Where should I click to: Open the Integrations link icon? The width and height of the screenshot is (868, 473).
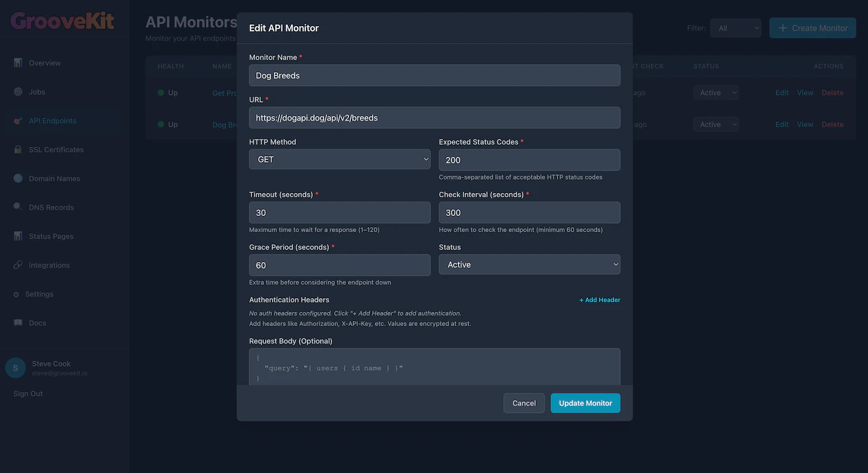(19, 265)
